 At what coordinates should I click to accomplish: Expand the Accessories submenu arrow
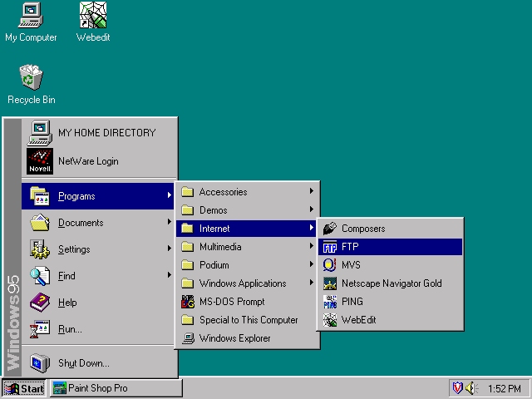pos(312,191)
